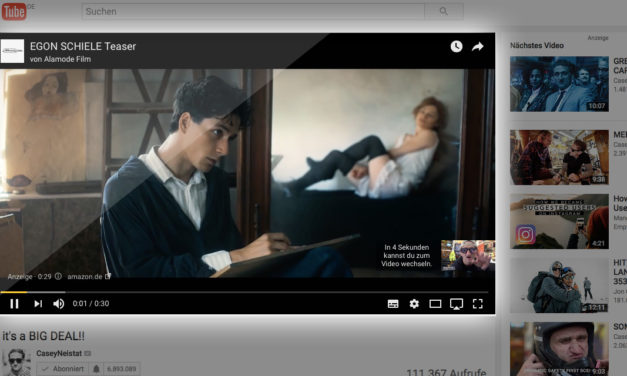
Task: Open the amazon.de ad link
Action: [x=89, y=276]
